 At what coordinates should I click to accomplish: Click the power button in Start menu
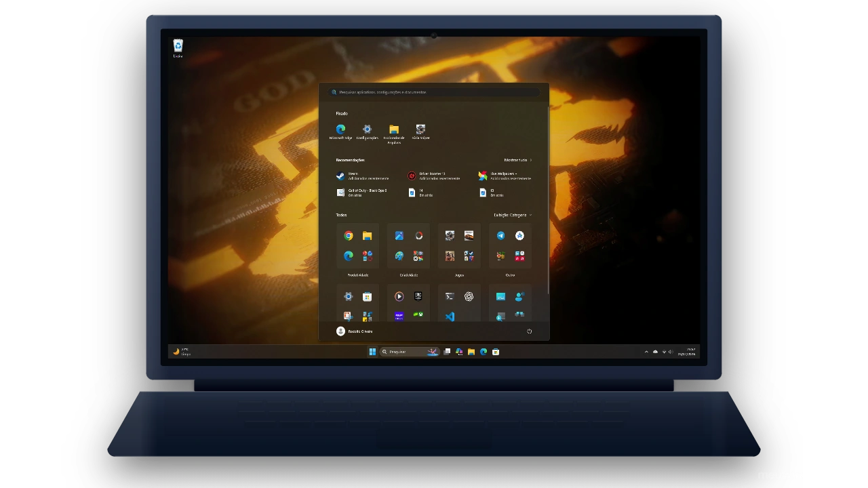(529, 331)
